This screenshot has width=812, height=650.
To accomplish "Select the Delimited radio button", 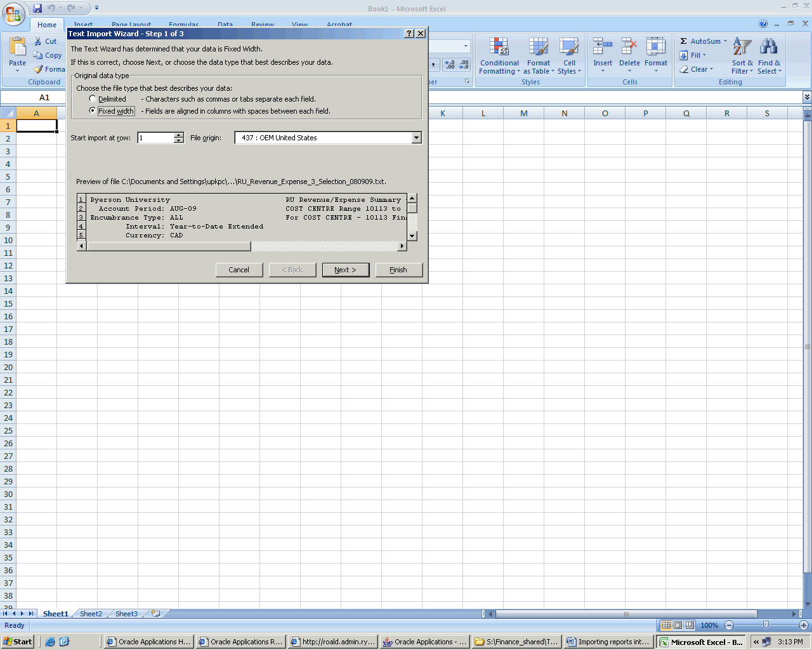I will pyautogui.click(x=93, y=99).
